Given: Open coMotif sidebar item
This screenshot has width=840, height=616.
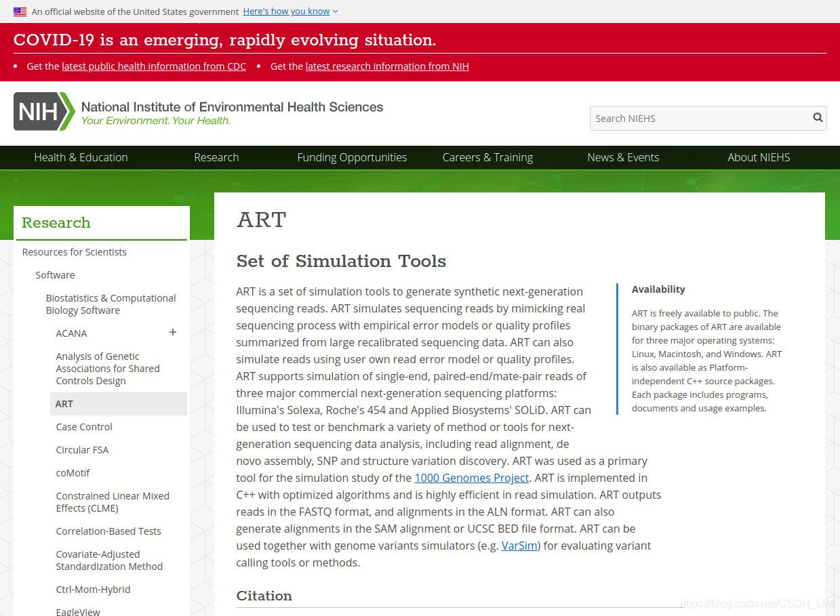Looking at the screenshot, I should coord(73,473).
